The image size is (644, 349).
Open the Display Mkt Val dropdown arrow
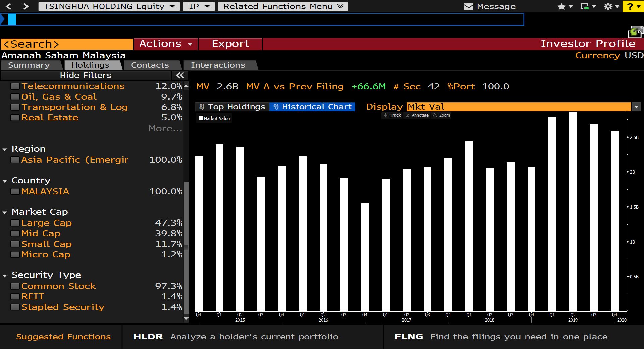(x=636, y=107)
